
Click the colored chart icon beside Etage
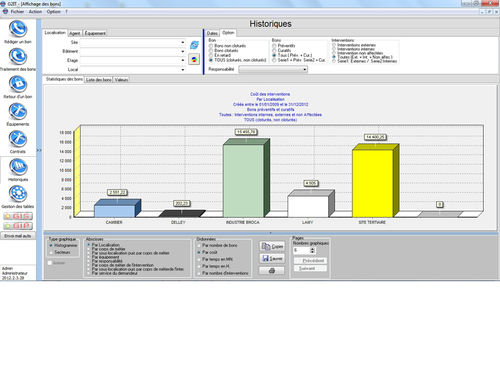(194, 60)
